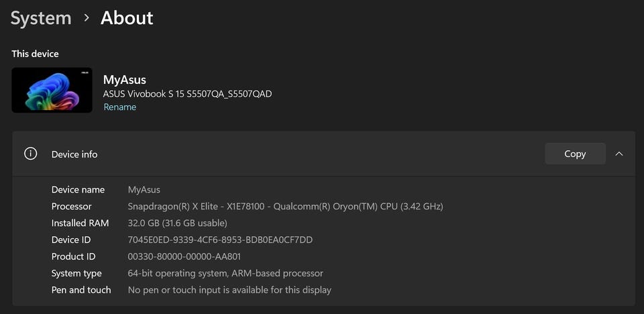644x314 pixels.
Task: Go back to the System breadcrumb
Action: click(x=41, y=18)
